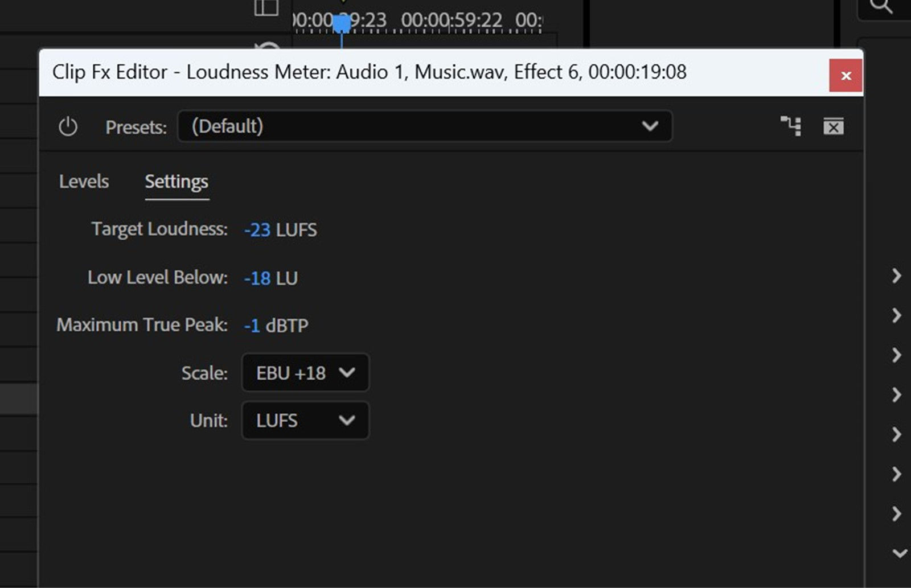Click the close editor window icon
Screen dimensions: 911x588
834,126
